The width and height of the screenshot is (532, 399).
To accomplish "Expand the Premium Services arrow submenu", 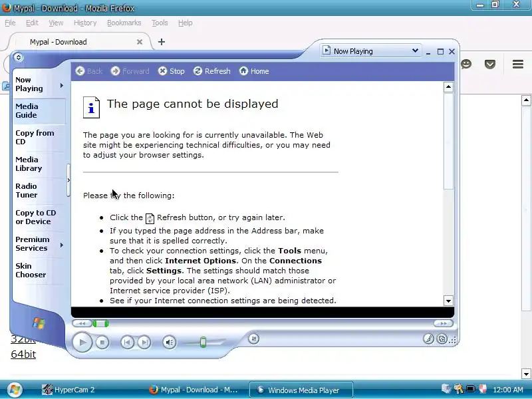I will [x=62, y=245].
